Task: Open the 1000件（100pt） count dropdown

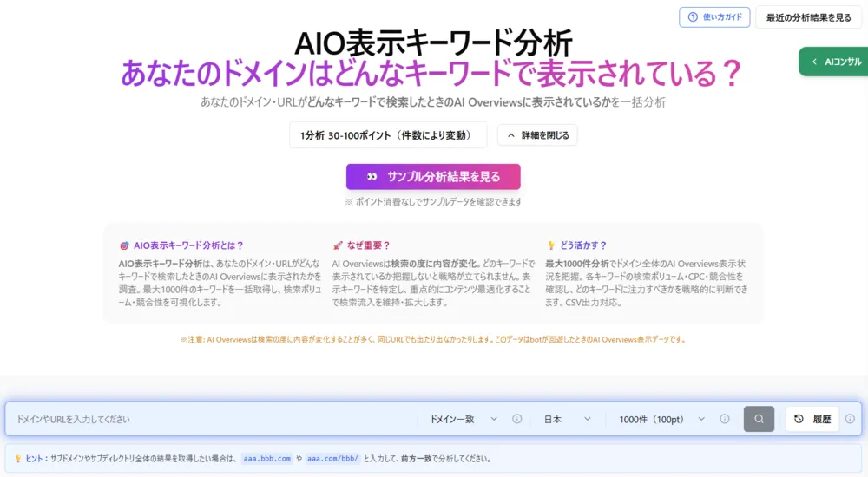Action: (661, 419)
